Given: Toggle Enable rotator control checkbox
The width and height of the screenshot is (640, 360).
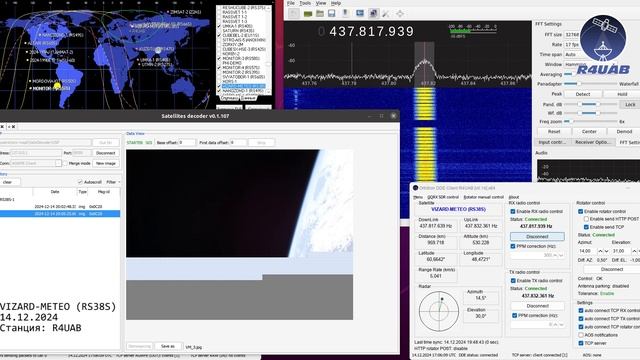Looking at the screenshot, I should point(580,211).
